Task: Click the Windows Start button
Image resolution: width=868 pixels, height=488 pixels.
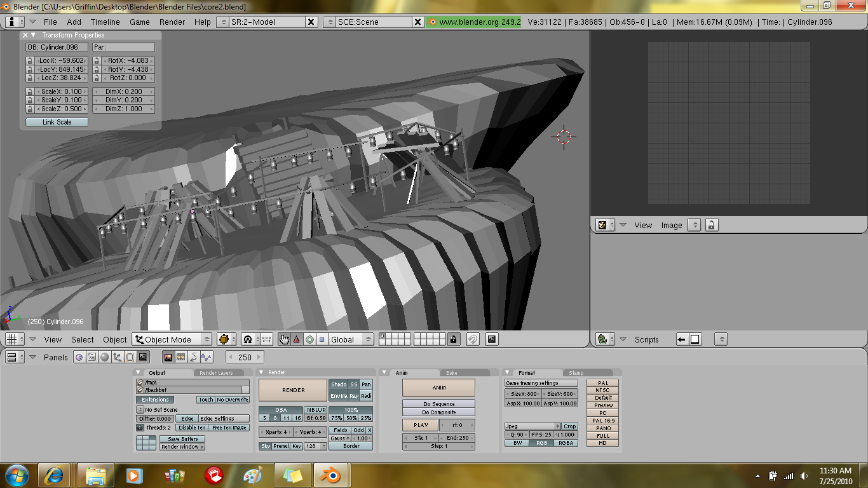Action: pyautogui.click(x=17, y=475)
